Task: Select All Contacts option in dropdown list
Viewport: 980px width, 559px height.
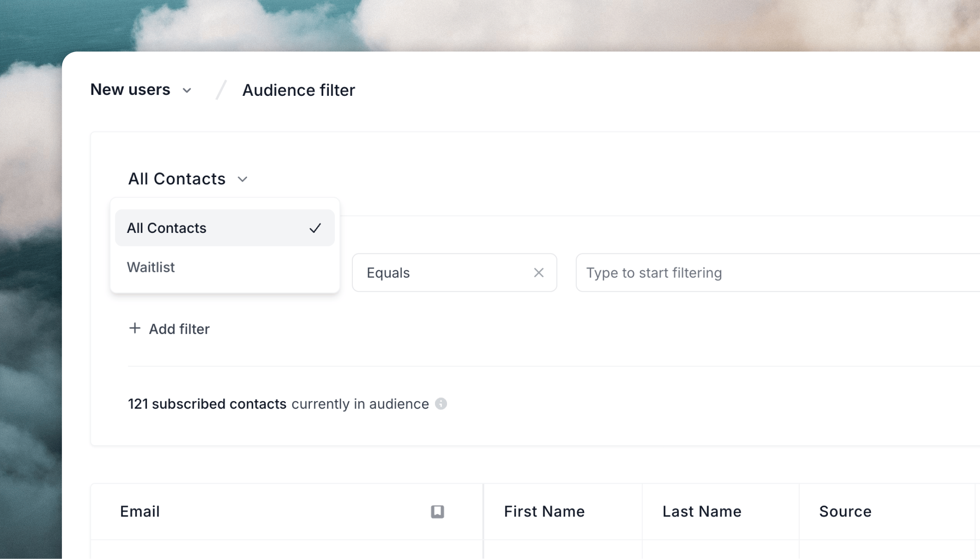Action: [x=225, y=228]
